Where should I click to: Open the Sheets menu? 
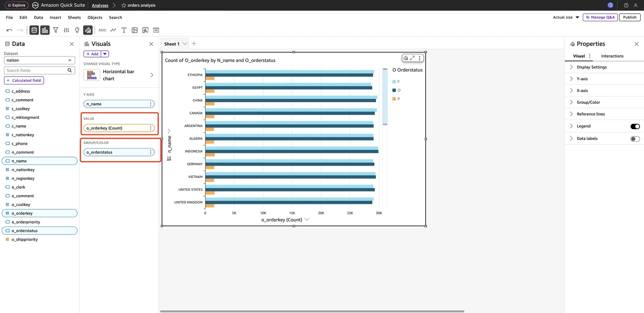tap(74, 18)
